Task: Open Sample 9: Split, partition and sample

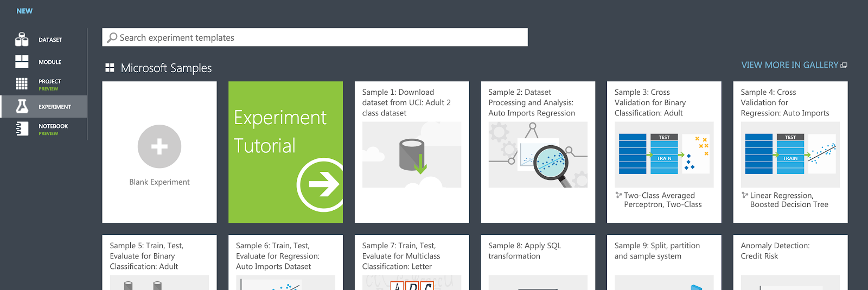Action: pyautogui.click(x=664, y=262)
